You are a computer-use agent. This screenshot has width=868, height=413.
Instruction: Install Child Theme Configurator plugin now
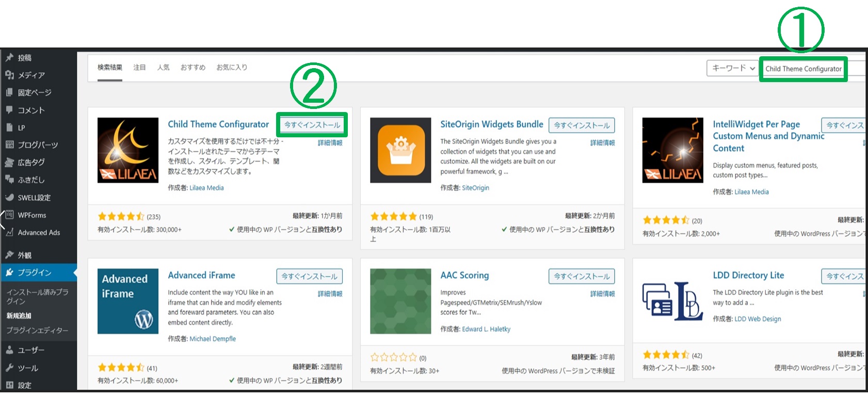point(312,125)
